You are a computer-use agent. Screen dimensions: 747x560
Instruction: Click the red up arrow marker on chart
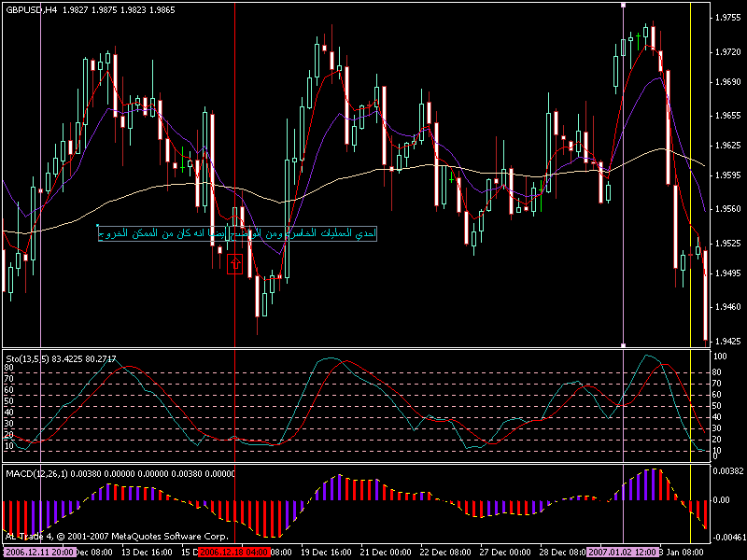(x=234, y=264)
